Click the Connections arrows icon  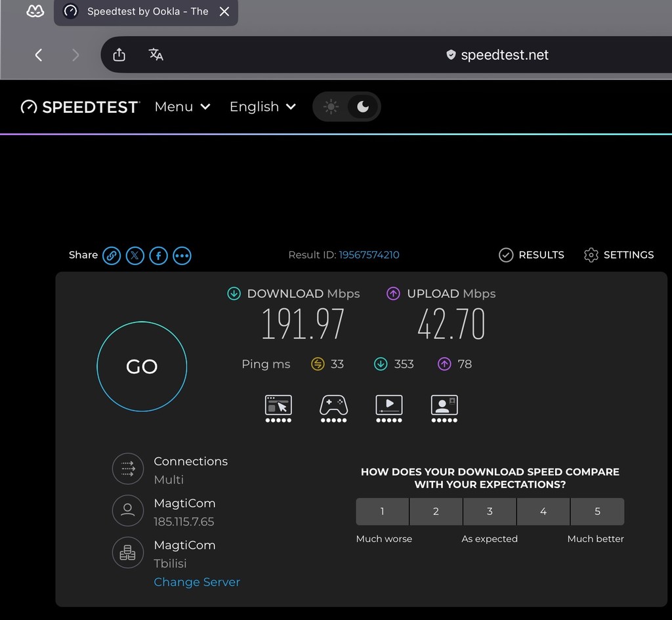(x=128, y=468)
